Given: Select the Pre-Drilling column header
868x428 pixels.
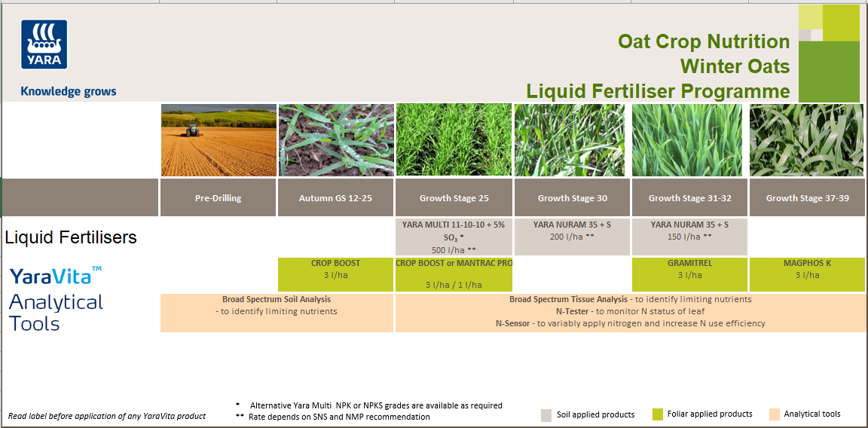Looking at the screenshot, I should (x=218, y=198).
